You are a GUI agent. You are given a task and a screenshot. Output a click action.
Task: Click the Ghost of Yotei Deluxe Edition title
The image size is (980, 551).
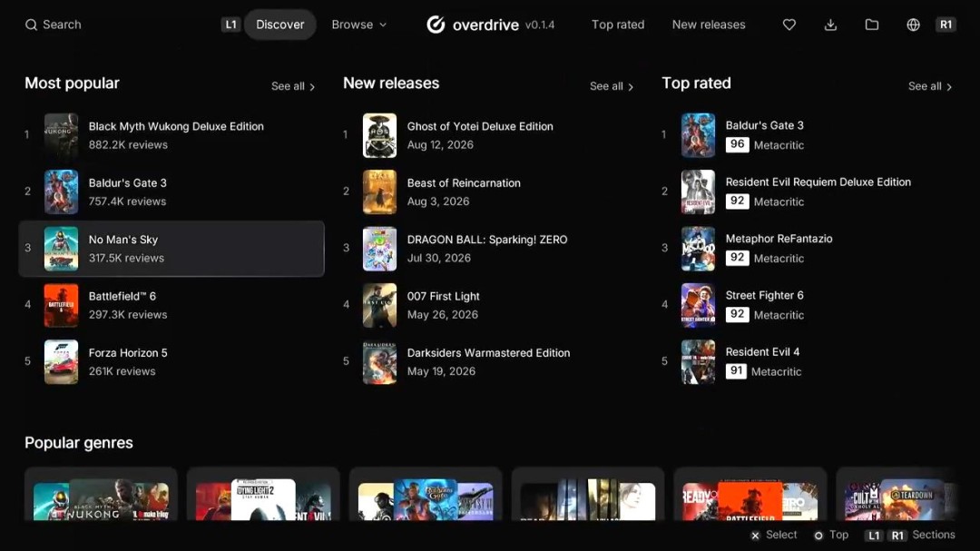[480, 126]
